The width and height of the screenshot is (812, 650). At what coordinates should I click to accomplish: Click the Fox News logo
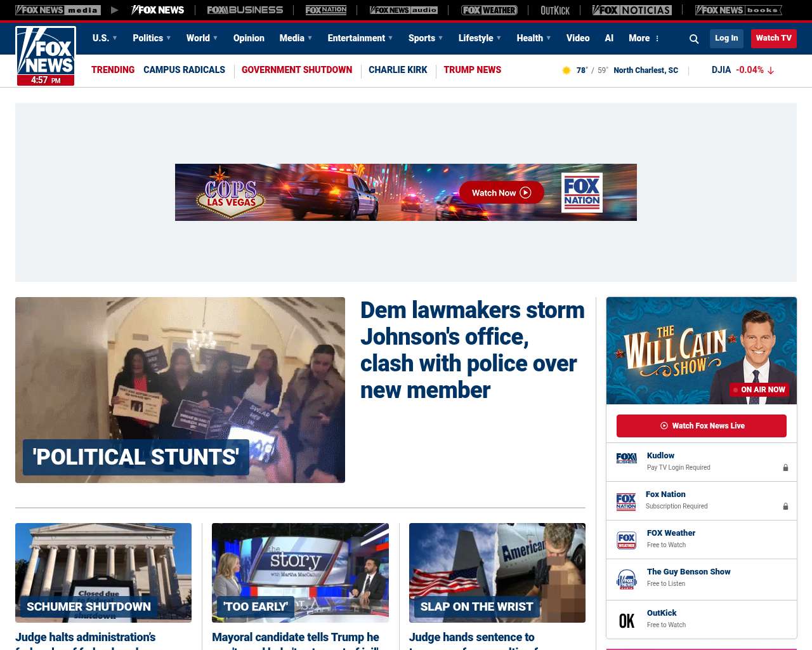46,56
